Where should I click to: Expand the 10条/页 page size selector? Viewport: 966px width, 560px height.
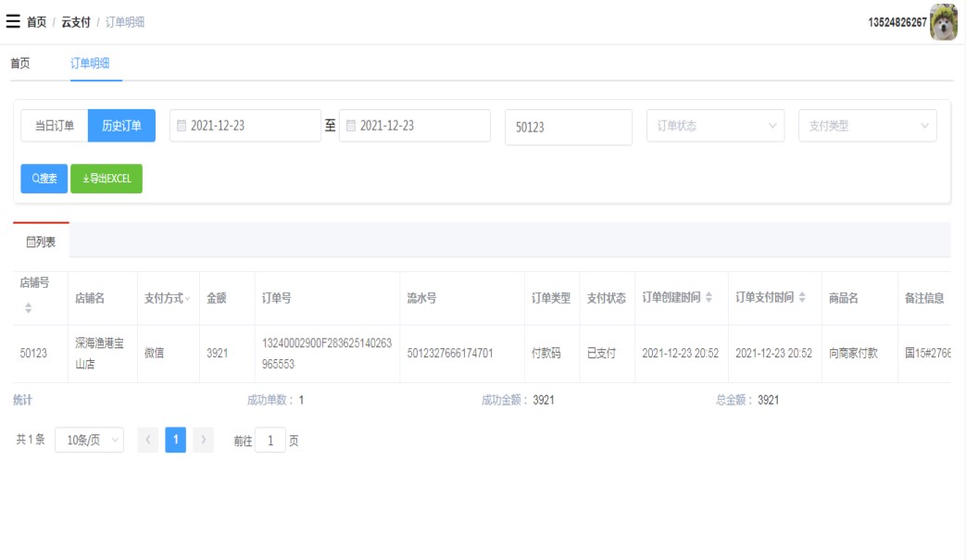(x=89, y=441)
